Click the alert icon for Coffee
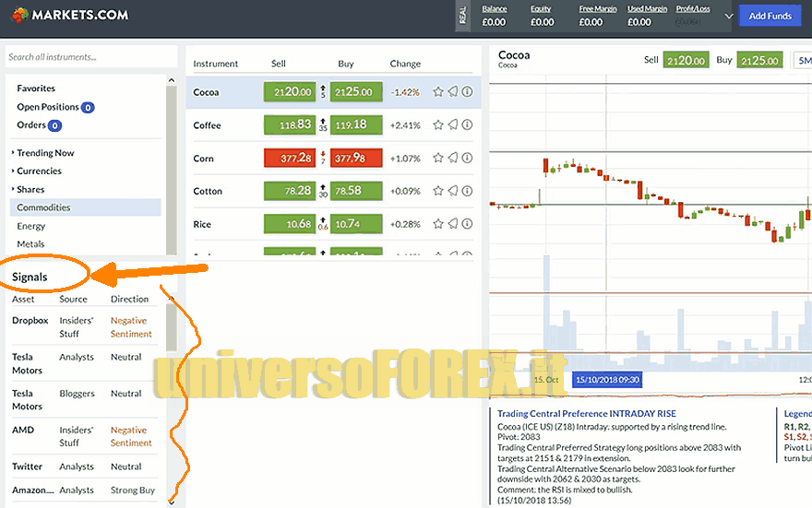 pos(453,125)
